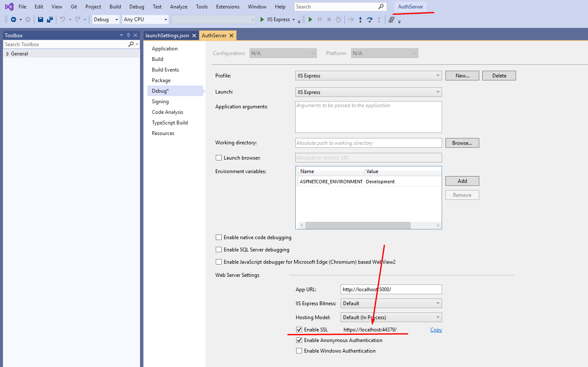
Task: Close the launchSettings.json tab
Action: tap(194, 36)
